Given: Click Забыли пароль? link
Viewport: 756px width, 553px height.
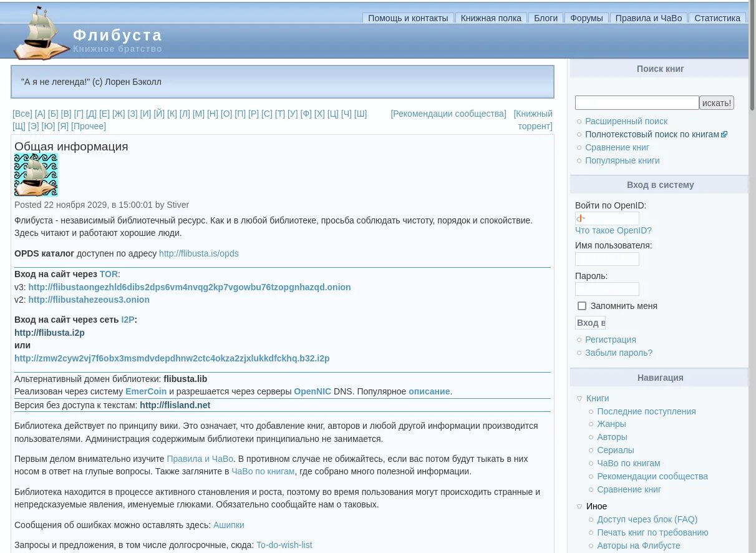Looking at the screenshot, I should [619, 353].
